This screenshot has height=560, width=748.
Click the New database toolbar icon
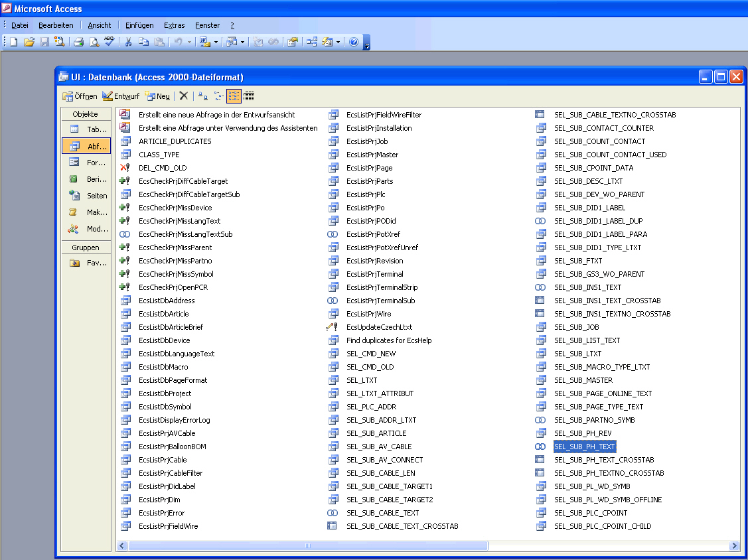[x=13, y=42]
